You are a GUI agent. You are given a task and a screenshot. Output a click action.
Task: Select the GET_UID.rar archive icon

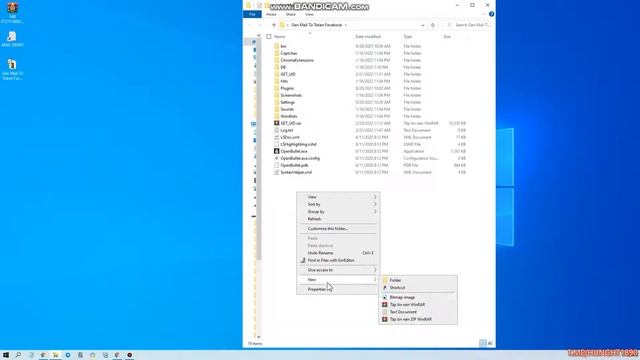tap(276, 123)
